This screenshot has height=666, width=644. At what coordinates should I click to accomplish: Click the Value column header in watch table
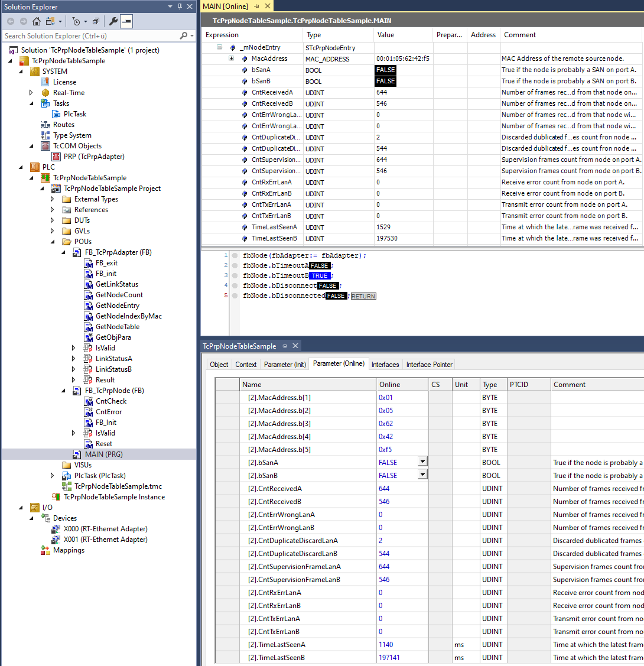[x=403, y=35]
